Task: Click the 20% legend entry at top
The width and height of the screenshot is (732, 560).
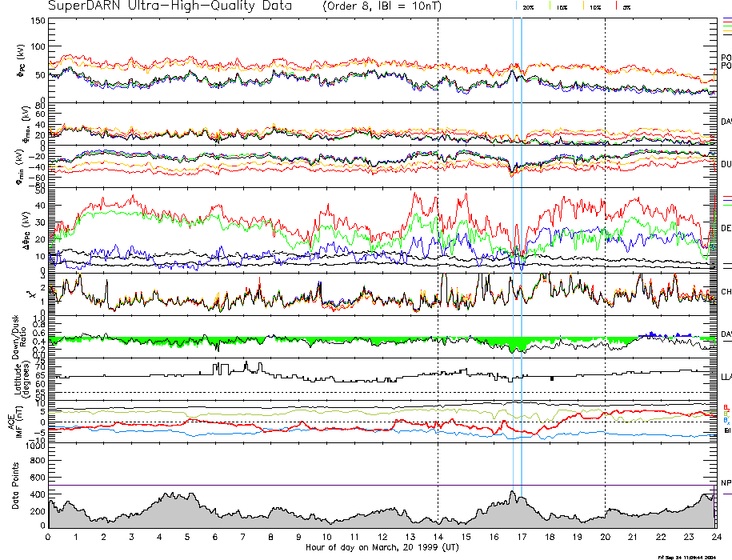Action: [528, 6]
